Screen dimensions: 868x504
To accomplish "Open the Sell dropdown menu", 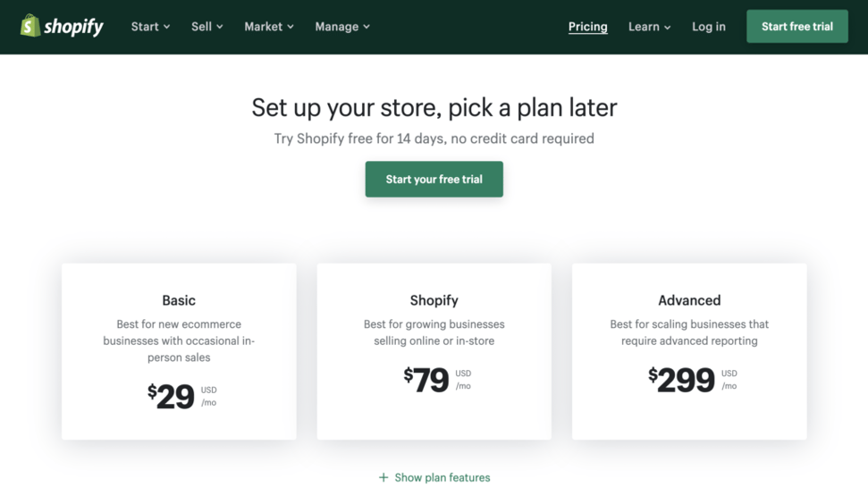I will click(206, 27).
